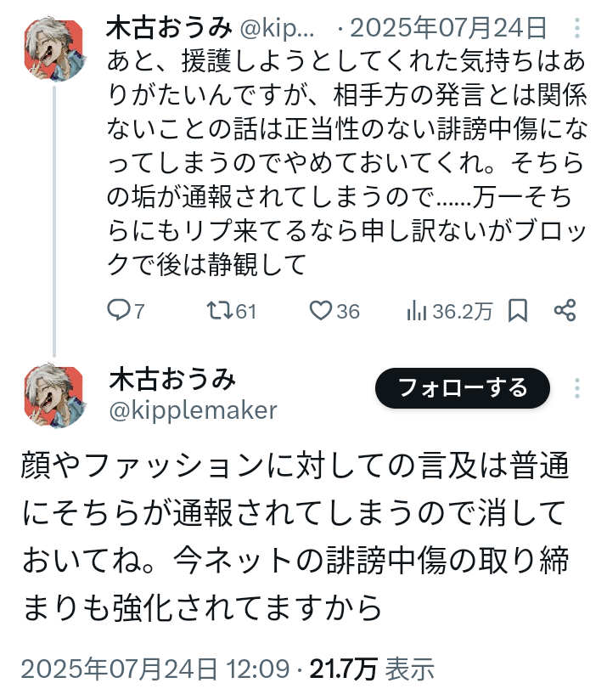Retweet the first post with 61 reposts
The height and width of the screenshot is (700, 607).
(218, 312)
